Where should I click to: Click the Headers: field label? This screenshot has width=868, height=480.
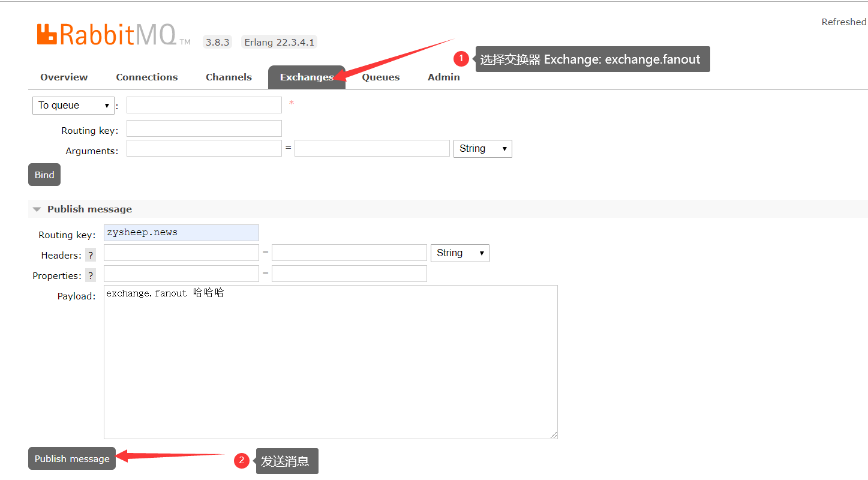click(x=61, y=255)
